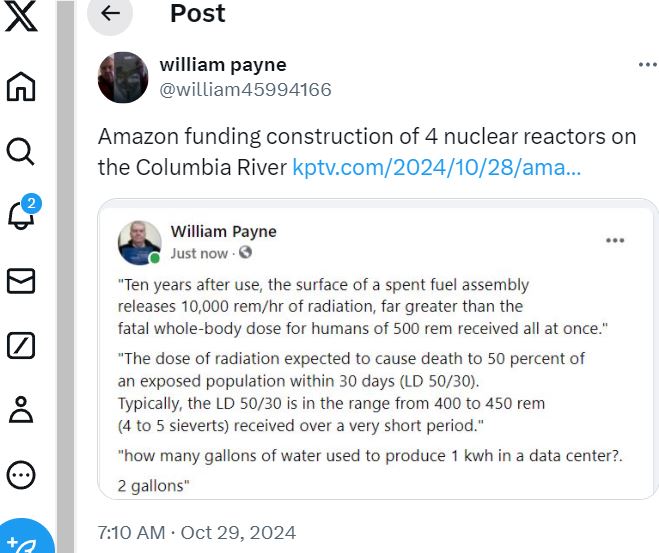The width and height of the screenshot is (659, 553).
Task: Open the Home feed icon
Action: click(x=21, y=87)
